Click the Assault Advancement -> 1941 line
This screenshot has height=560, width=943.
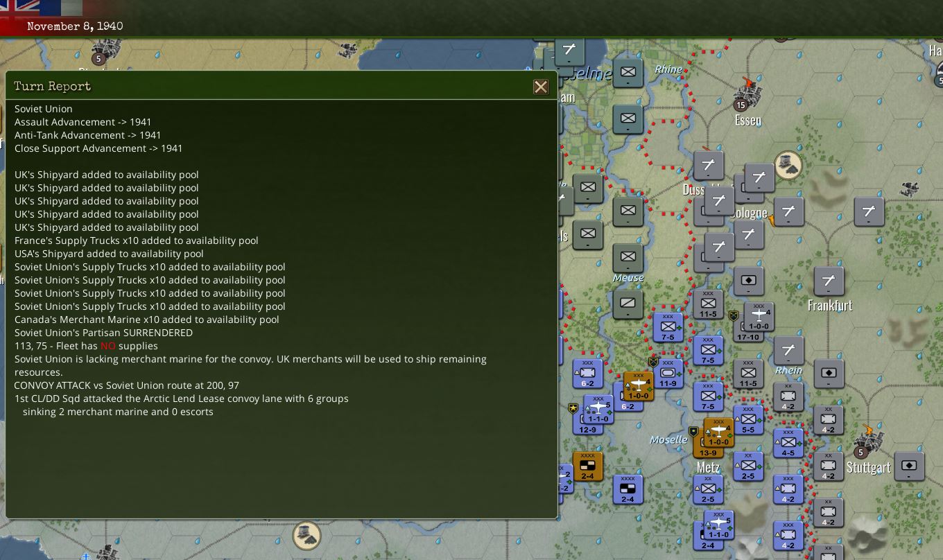pyautogui.click(x=83, y=122)
